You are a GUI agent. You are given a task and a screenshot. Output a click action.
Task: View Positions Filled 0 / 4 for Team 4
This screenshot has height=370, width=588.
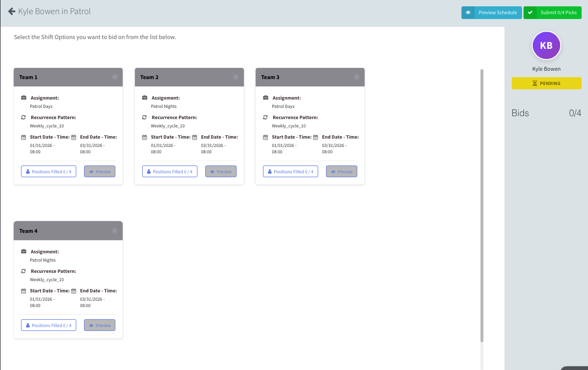tap(48, 325)
